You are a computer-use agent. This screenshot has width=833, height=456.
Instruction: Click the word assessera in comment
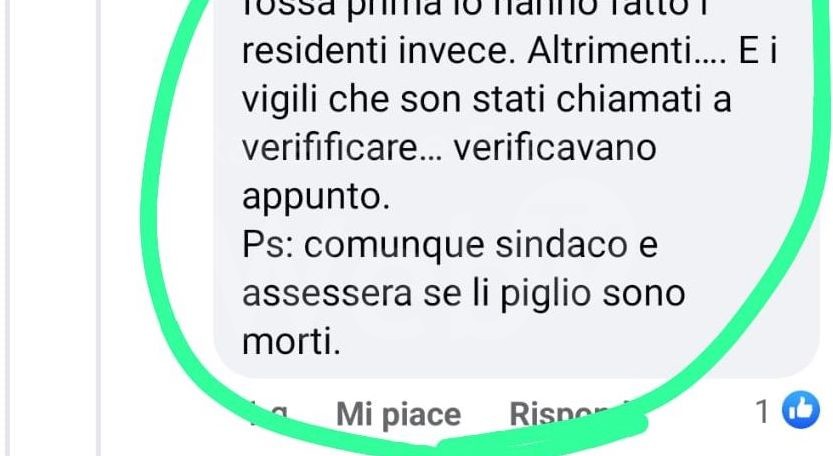tap(327, 294)
